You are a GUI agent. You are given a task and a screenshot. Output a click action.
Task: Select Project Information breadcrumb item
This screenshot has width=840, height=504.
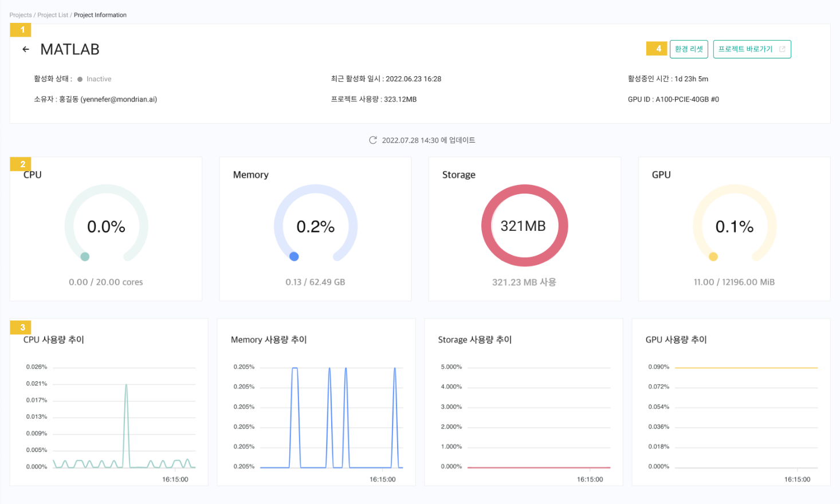pyautogui.click(x=100, y=15)
